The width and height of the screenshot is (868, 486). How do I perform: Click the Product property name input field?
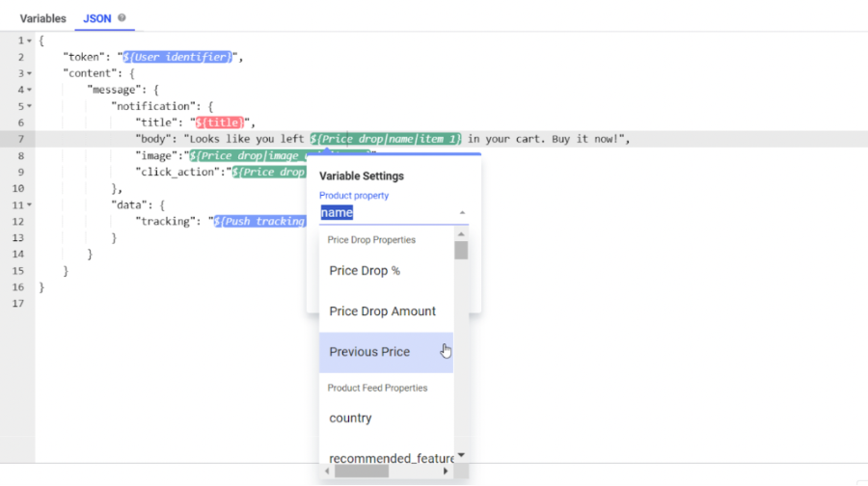click(x=388, y=212)
